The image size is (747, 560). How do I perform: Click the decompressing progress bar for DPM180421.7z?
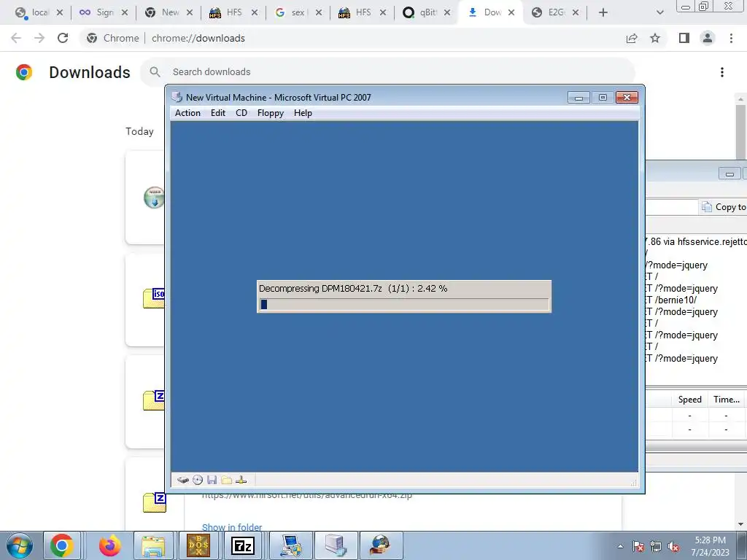pos(404,304)
